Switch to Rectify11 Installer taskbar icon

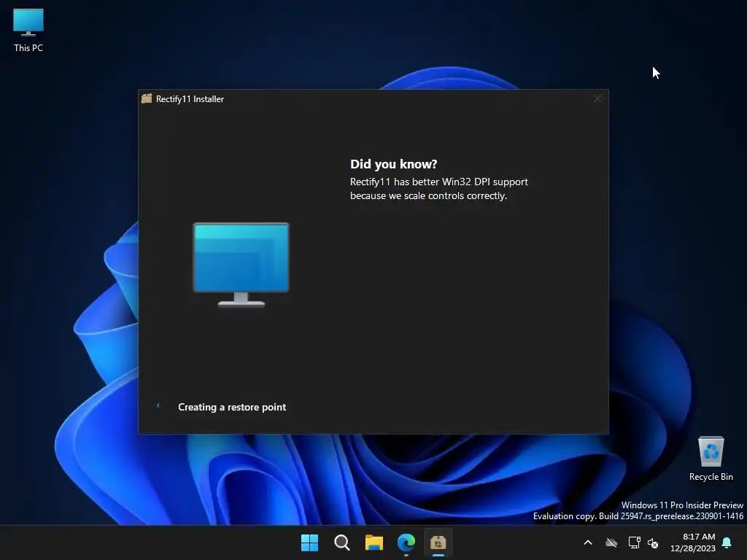coord(438,542)
